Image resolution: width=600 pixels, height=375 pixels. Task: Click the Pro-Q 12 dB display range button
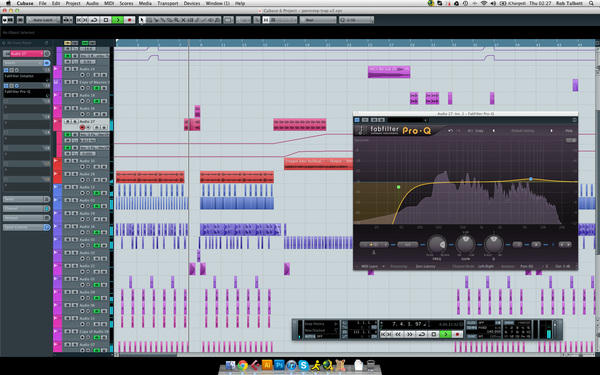[571, 140]
